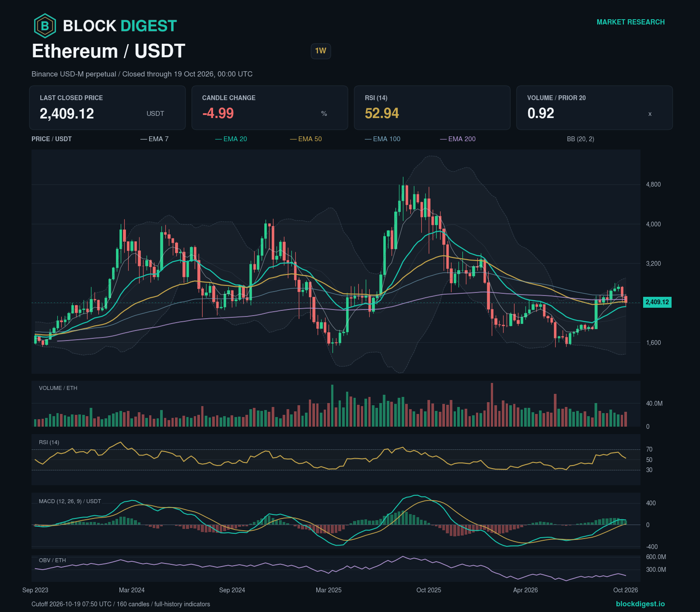
Task: Toggle the EMA 200 legend entry
Action: coord(458,139)
